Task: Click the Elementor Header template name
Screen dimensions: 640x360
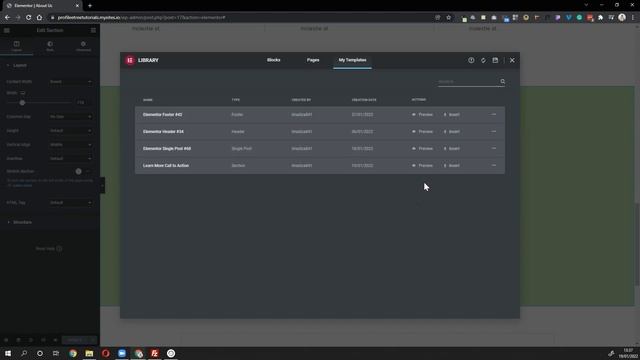Action: [x=163, y=131]
